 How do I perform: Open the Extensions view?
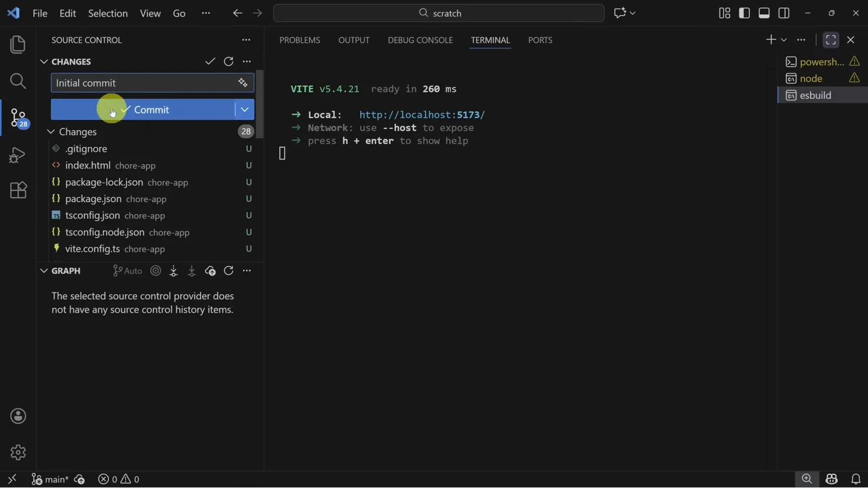tap(18, 190)
